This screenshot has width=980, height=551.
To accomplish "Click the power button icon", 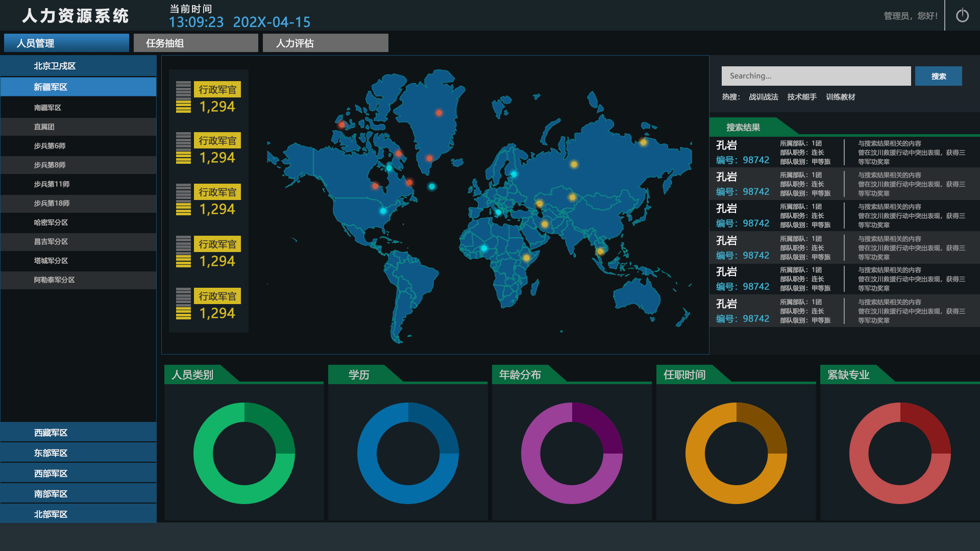I will coord(962,16).
